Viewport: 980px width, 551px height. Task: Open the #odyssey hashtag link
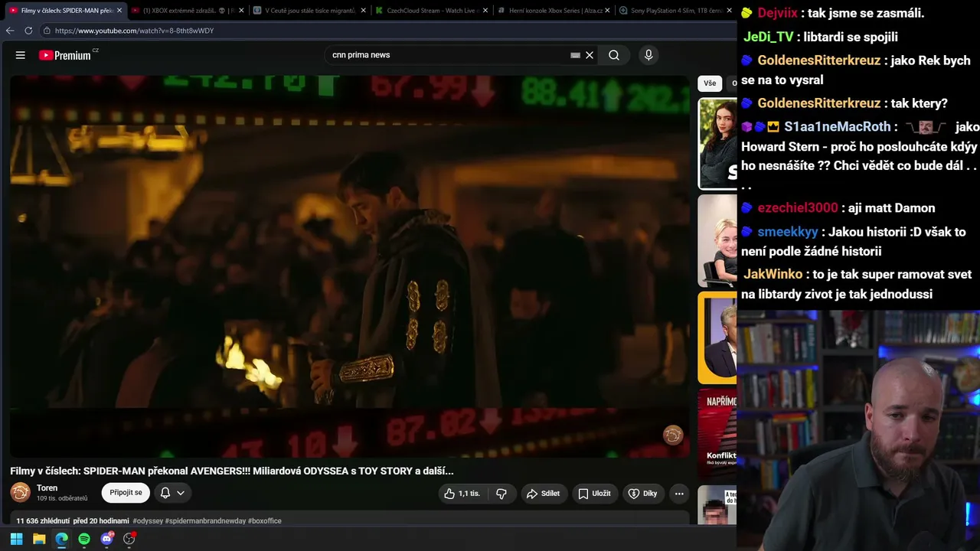click(148, 521)
